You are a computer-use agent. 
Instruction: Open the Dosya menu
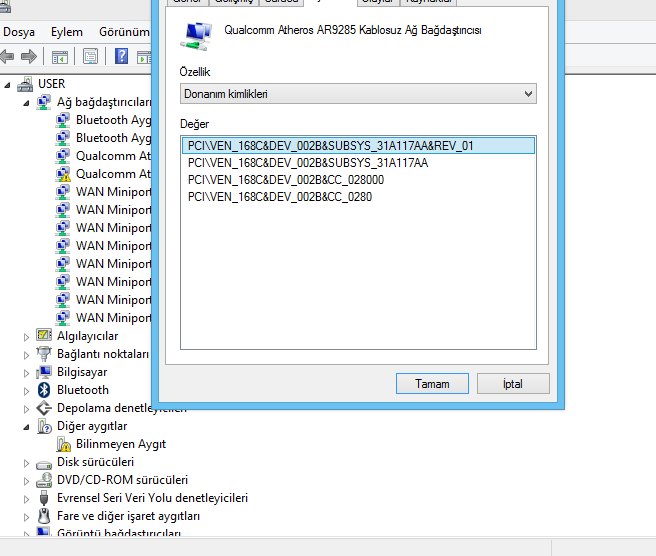point(18,32)
